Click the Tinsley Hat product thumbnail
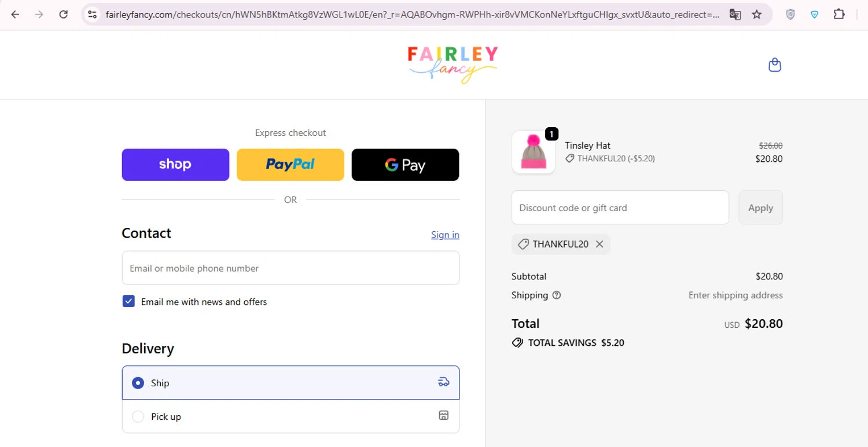868x447 pixels. click(x=534, y=152)
